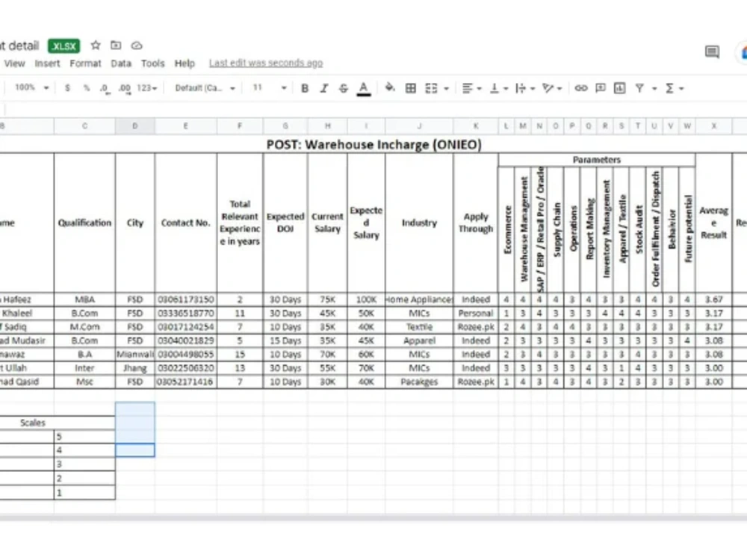The image size is (747, 560).
Task: Select the M.Com qualification cell
Action: click(x=85, y=327)
